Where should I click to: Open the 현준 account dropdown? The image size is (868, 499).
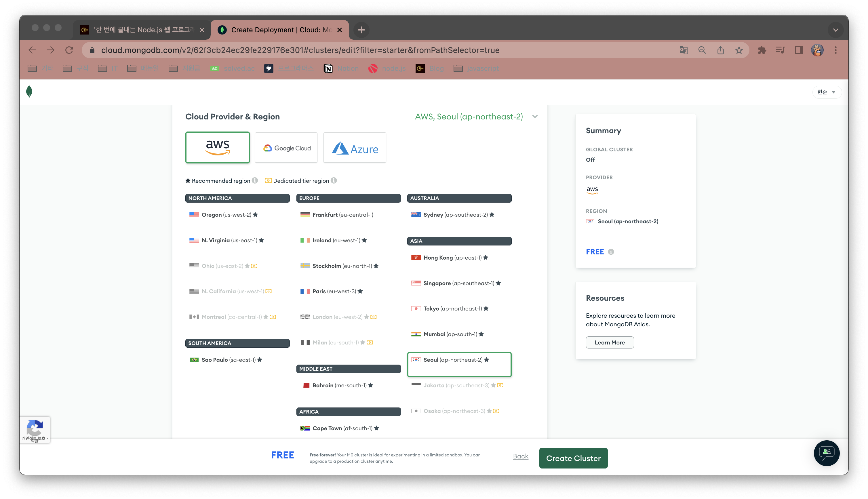(826, 92)
